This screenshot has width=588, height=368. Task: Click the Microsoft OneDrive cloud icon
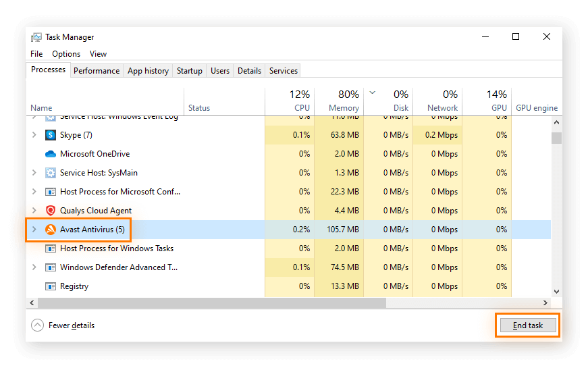click(x=50, y=154)
